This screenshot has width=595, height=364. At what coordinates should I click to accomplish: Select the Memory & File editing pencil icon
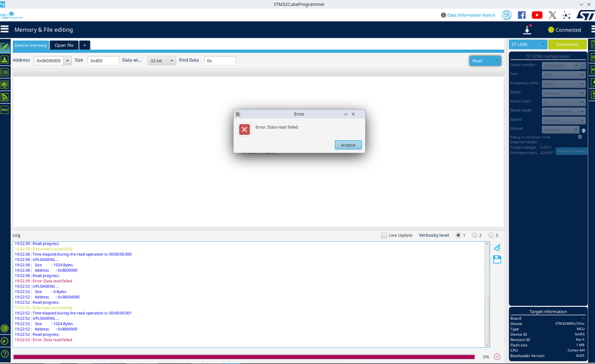coord(5,46)
